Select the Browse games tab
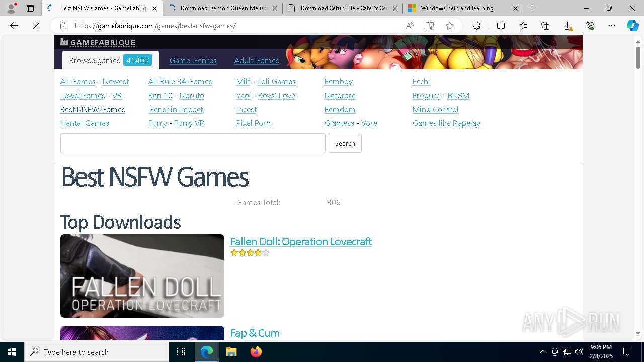Viewport: 644px width, 362px height. [x=111, y=60]
